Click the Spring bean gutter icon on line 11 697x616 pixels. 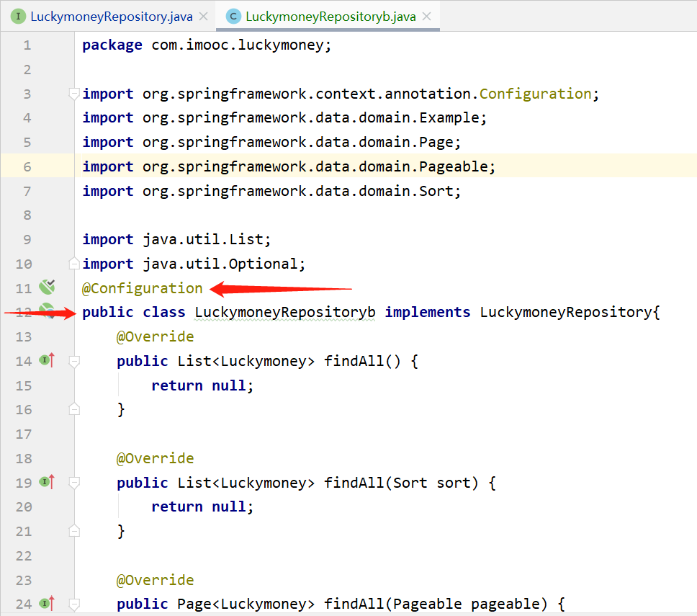(47, 287)
